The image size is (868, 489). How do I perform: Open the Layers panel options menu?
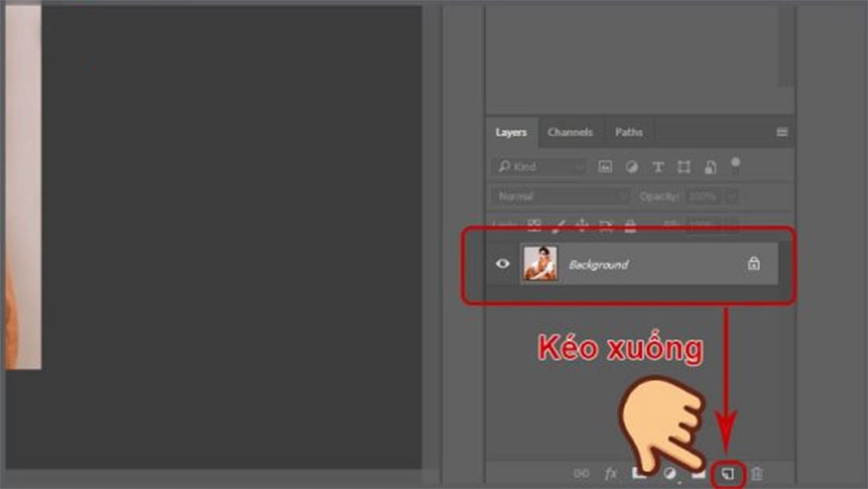(x=782, y=132)
